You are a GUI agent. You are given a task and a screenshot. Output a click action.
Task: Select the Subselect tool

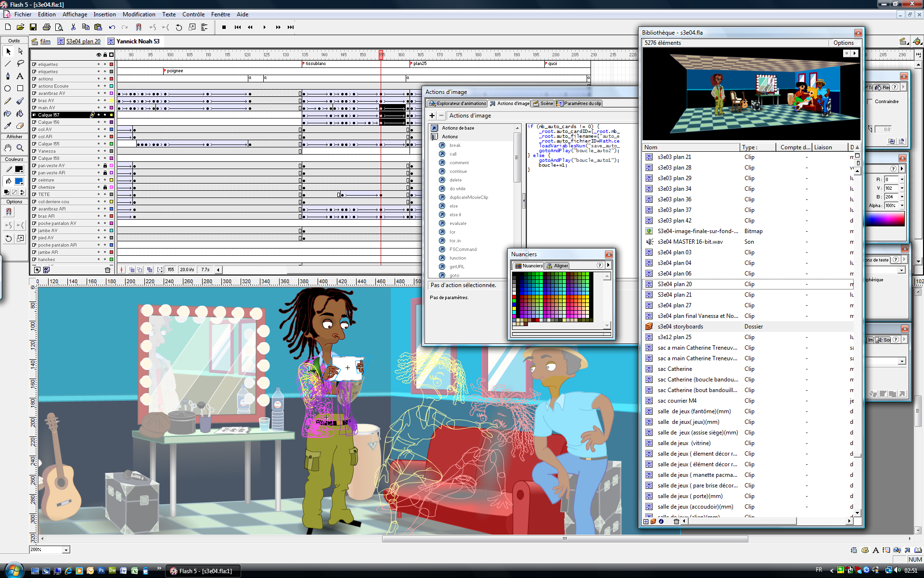[20, 51]
